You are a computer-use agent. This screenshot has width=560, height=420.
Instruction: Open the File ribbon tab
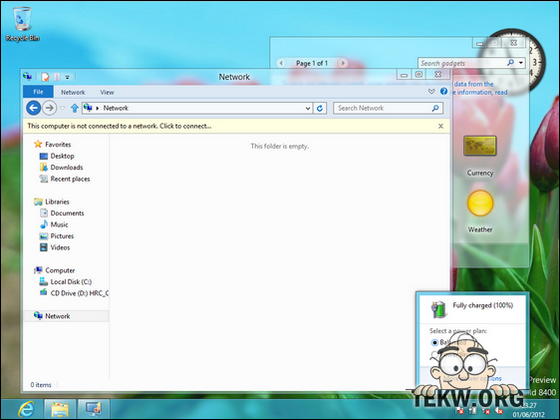pos(38,92)
